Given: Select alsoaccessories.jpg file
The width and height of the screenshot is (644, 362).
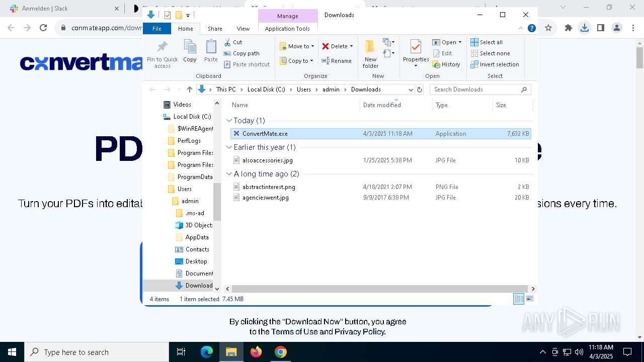Looking at the screenshot, I should (380, 160).
